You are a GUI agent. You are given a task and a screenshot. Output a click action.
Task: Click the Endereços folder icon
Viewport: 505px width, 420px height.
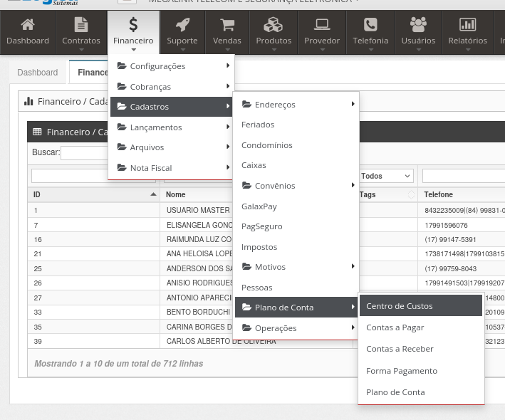[246, 104]
